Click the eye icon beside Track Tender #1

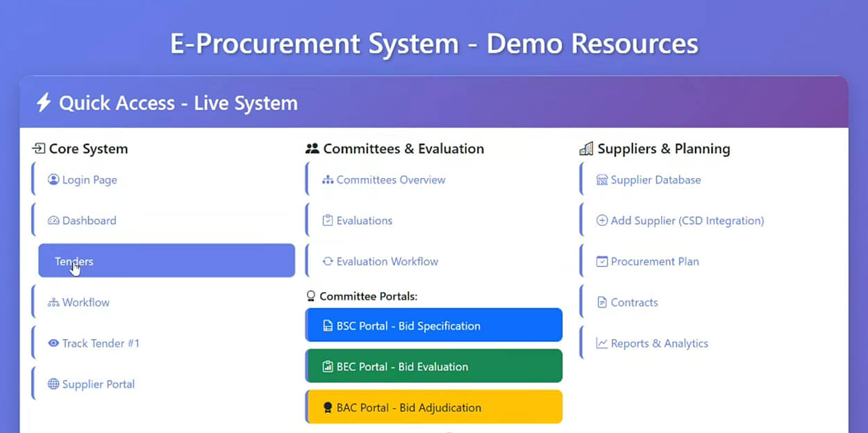[x=53, y=343]
